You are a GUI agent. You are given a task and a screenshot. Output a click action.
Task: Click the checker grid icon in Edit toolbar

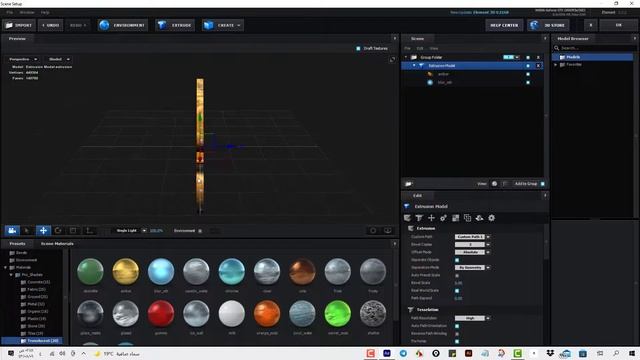point(456,218)
